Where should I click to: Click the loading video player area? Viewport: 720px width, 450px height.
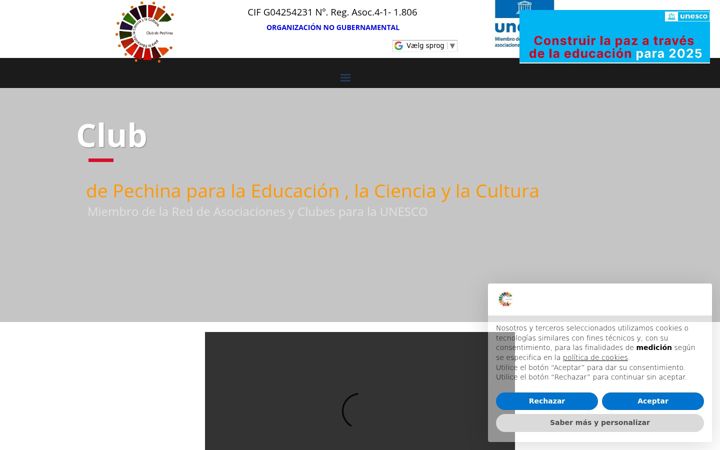click(360, 391)
